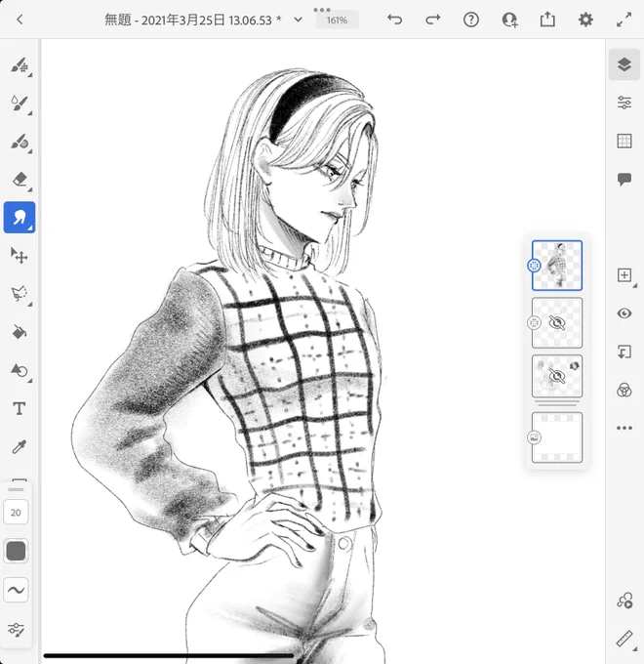Open the layer blend filters circles icon
Image resolution: width=644 pixels, height=664 pixels.
pyautogui.click(x=624, y=390)
